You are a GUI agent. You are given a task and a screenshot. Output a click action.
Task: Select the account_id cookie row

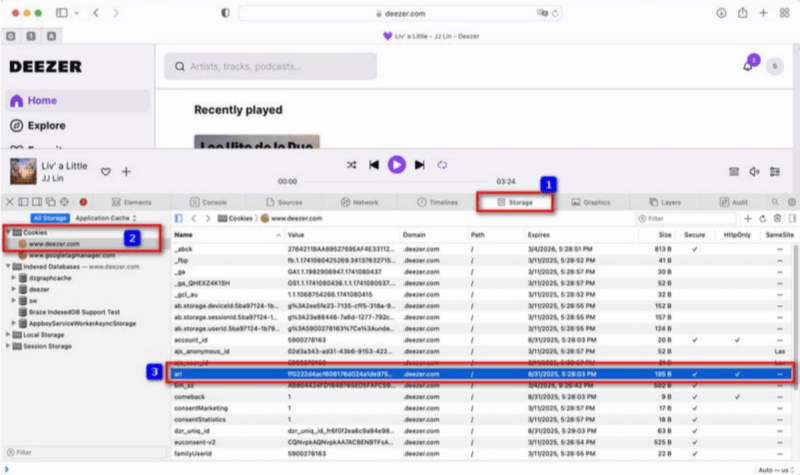tap(482, 340)
